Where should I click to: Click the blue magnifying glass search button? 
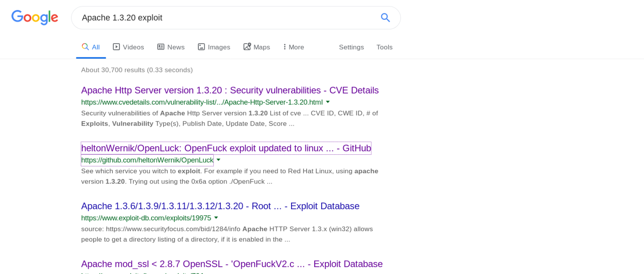tap(385, 18)
